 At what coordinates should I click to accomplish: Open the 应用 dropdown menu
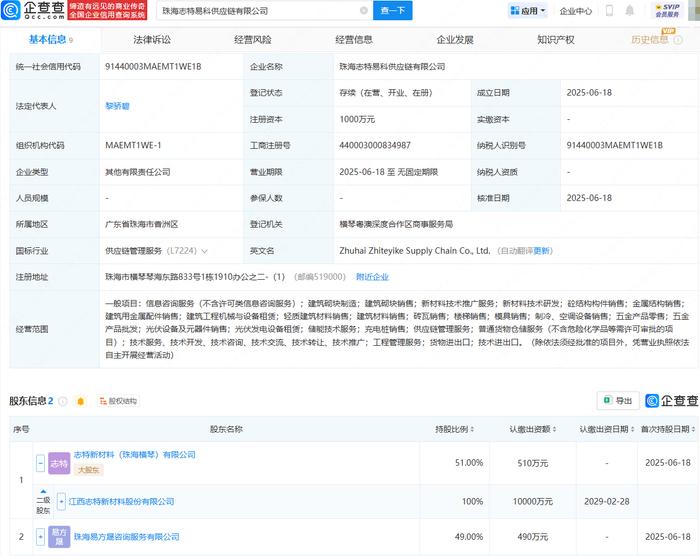(x=528, y=11)
